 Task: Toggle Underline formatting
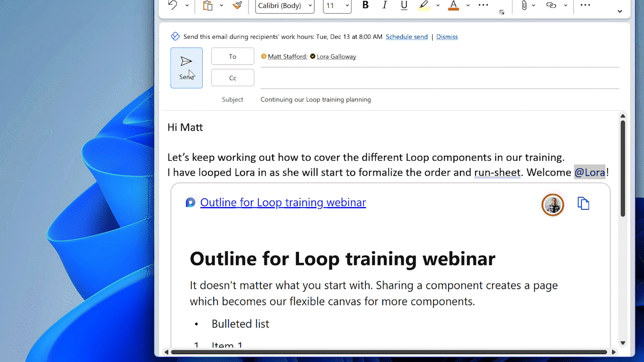coord(404,5)
